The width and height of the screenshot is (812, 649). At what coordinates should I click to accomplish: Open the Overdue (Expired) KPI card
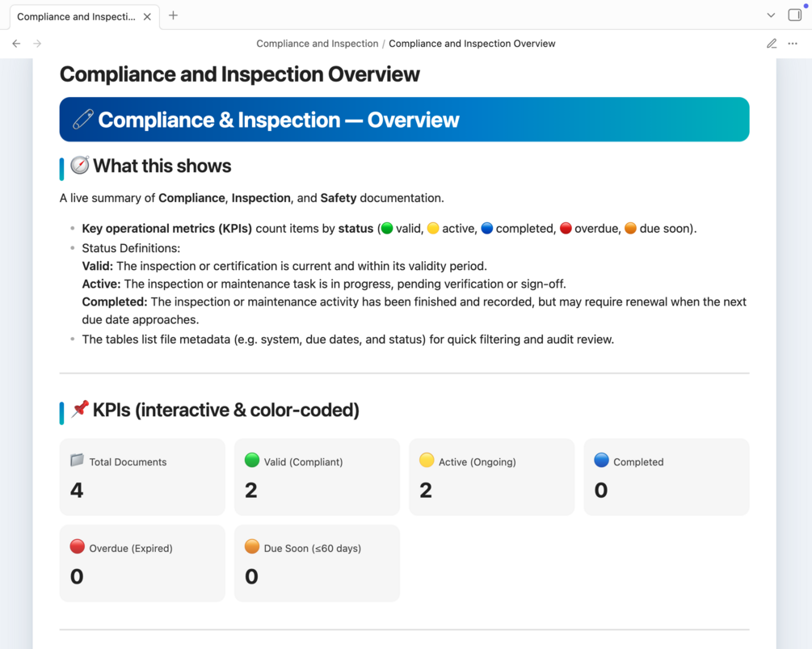pos(142,563)
